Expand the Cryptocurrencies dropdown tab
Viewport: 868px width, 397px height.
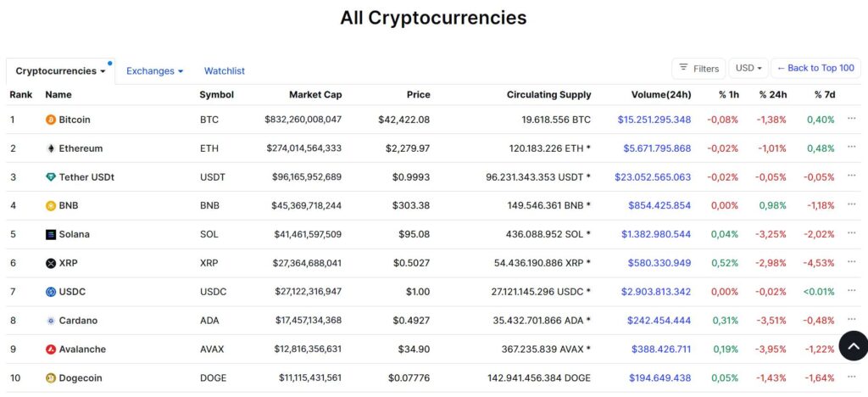click(x=60, y=71)
